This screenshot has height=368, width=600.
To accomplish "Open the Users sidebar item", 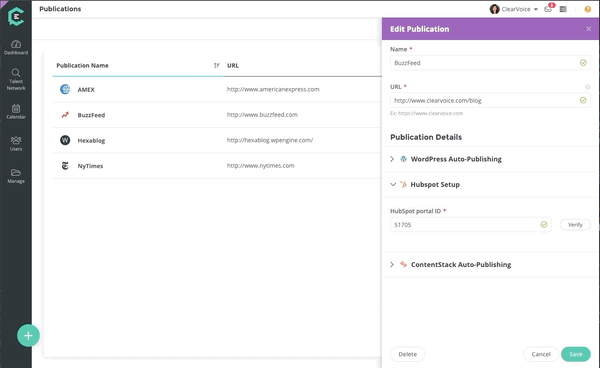I will click(16, 144).
